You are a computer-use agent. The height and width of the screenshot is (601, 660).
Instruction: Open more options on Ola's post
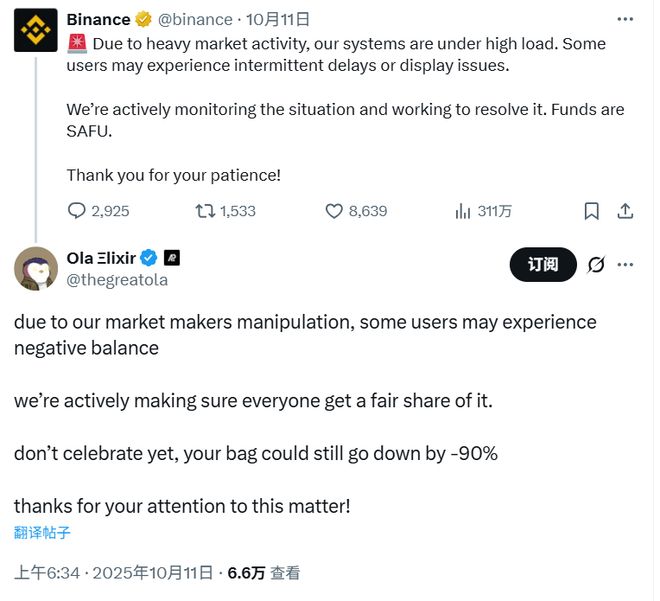626,264
